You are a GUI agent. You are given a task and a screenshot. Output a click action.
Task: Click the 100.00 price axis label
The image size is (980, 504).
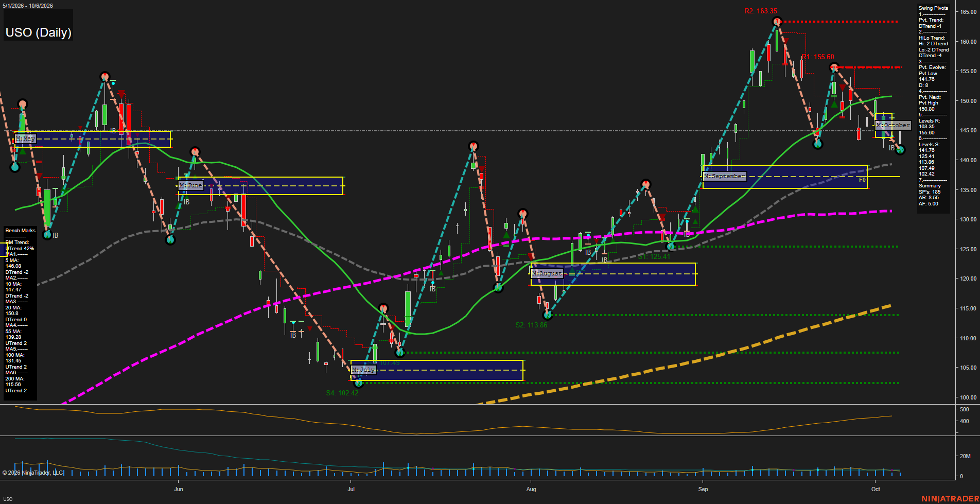click(x=968, y=397)
